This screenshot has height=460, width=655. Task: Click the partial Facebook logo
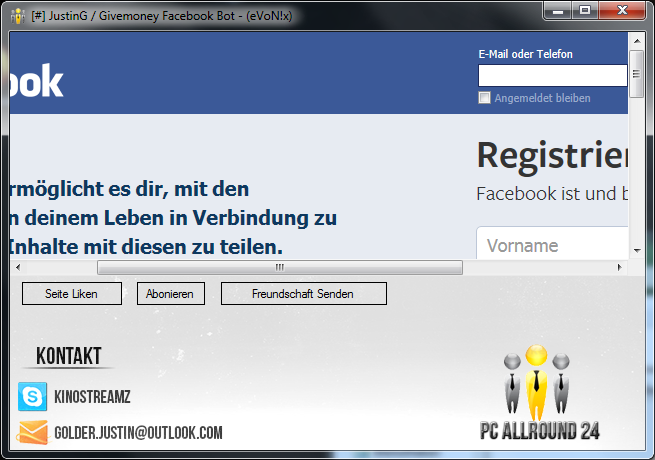pos(36,81)
